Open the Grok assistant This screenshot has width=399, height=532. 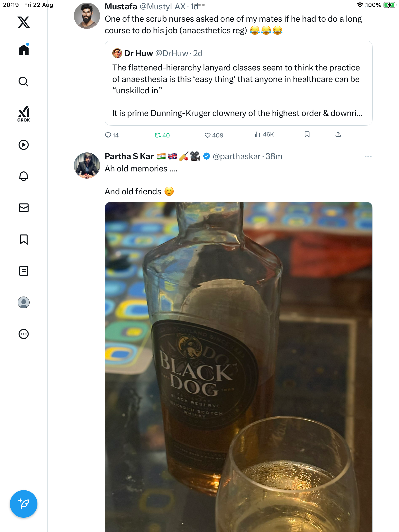click(x=24, y=114)
